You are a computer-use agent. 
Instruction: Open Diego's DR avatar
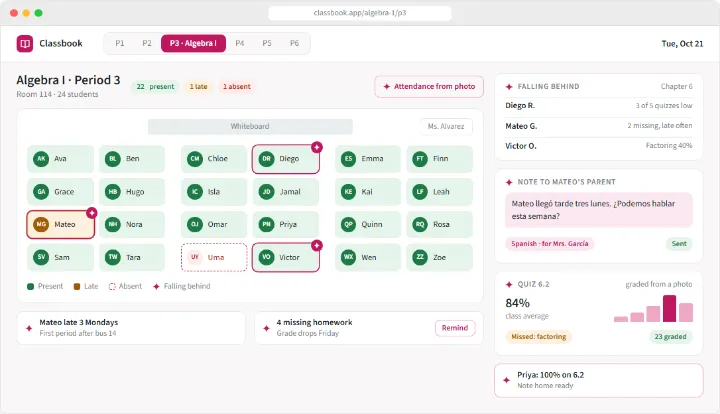(266, 159)
